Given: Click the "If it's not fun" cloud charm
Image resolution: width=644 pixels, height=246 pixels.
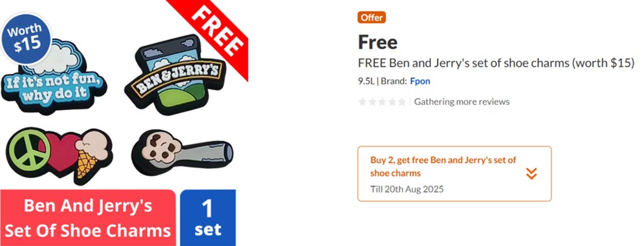Looking at the screenshot, I should pyautogui.click(x=53, y=78).
